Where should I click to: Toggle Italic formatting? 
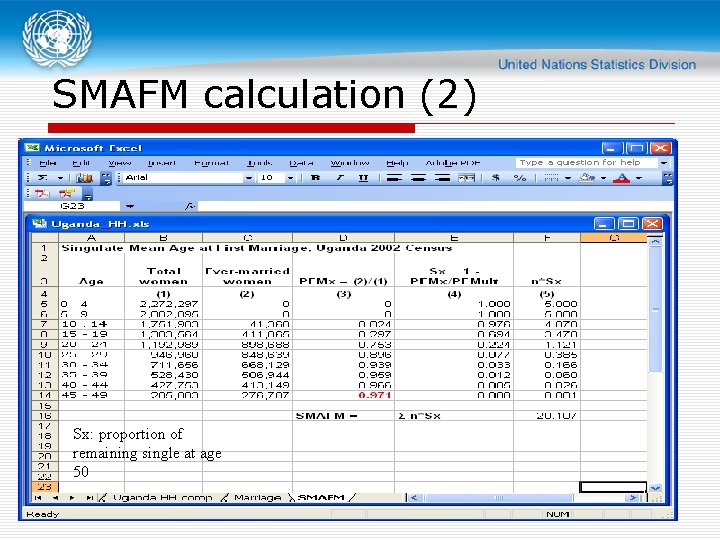[340, 178]
